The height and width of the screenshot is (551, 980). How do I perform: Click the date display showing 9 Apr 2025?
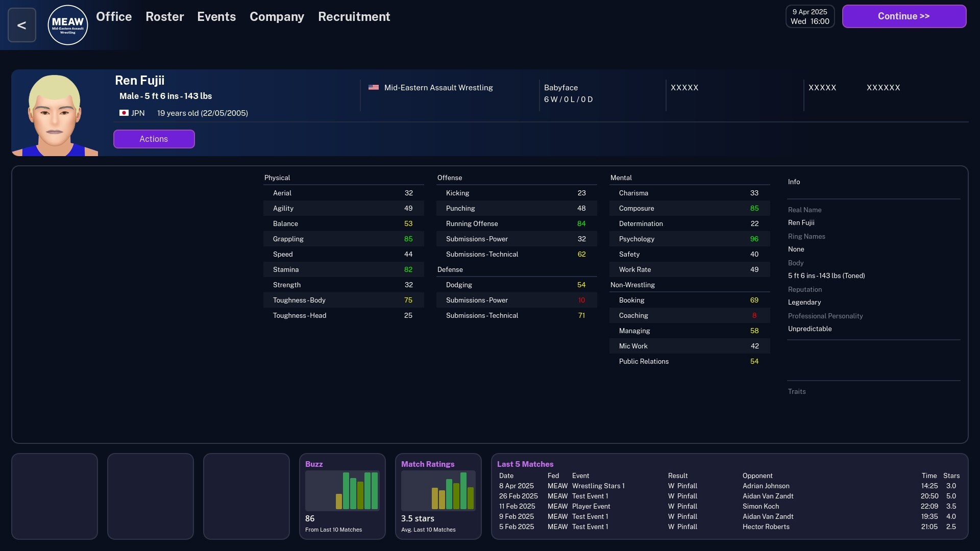click(x=810, y=16)
